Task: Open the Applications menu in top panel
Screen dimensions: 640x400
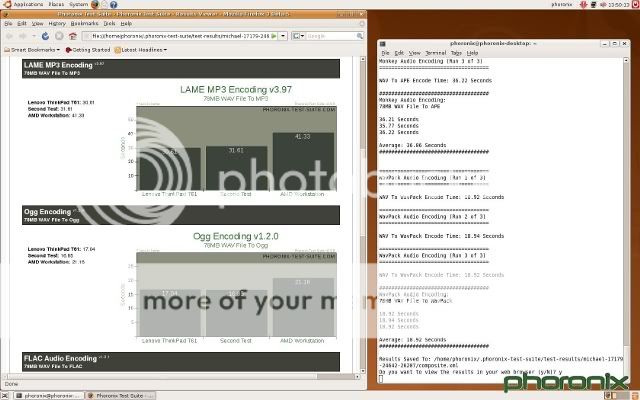Action: (x=28, y=4)
